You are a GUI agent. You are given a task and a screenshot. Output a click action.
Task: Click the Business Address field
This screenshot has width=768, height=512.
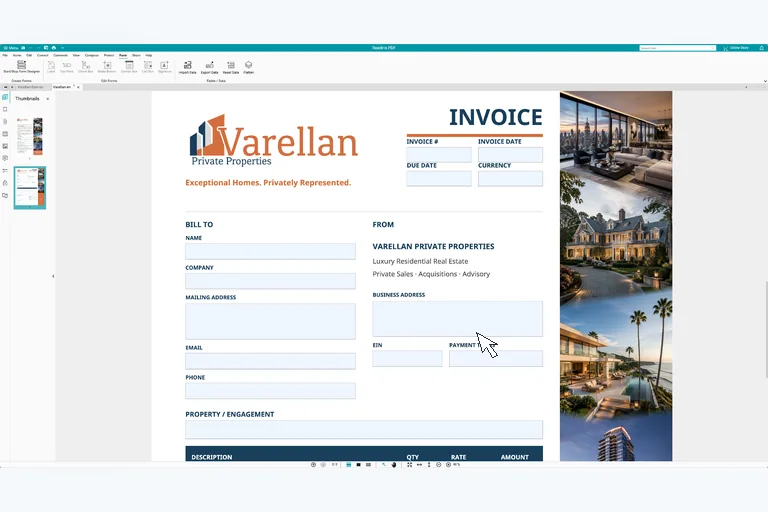pos(457,319)
